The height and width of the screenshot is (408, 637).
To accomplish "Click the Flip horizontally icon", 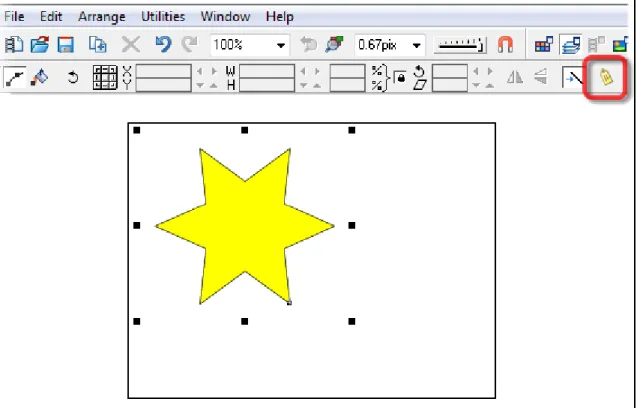I will pos(515,77).
